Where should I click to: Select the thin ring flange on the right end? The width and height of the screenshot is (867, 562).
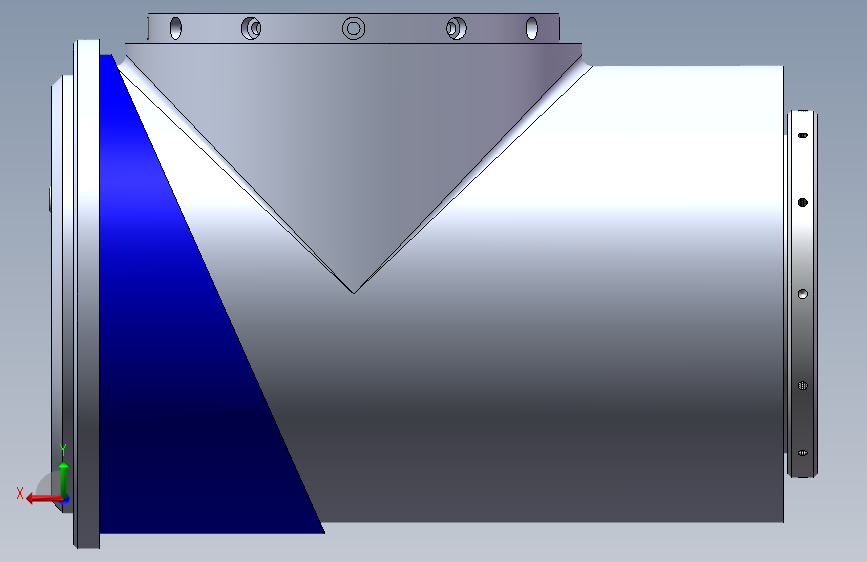pyautogui.click(x=802, y=294)
